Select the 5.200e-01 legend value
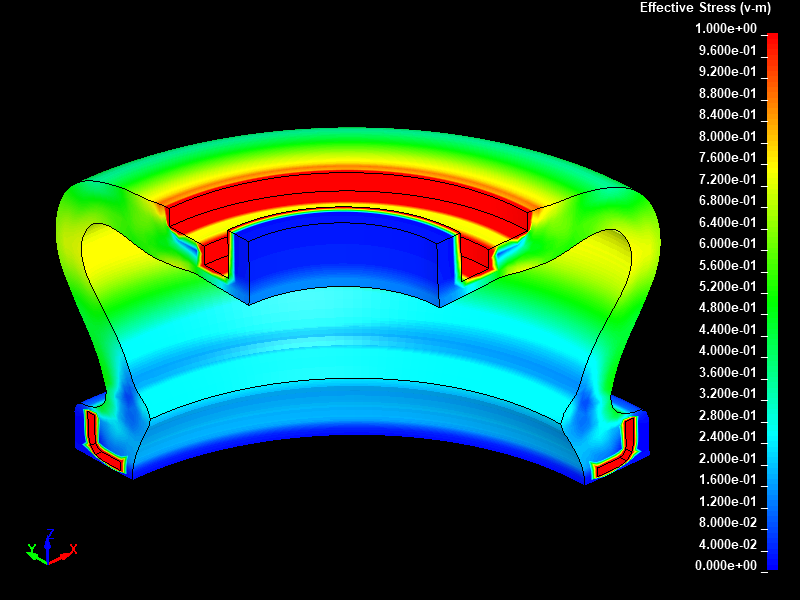800x600 pixels. (x=727, y=287)
